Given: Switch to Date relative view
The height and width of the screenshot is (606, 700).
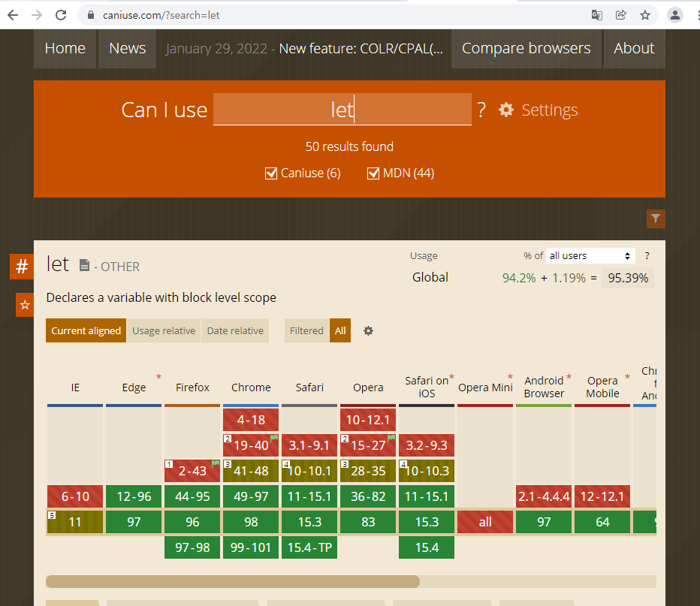Looking at the screenshot, I should pos(235,330).
